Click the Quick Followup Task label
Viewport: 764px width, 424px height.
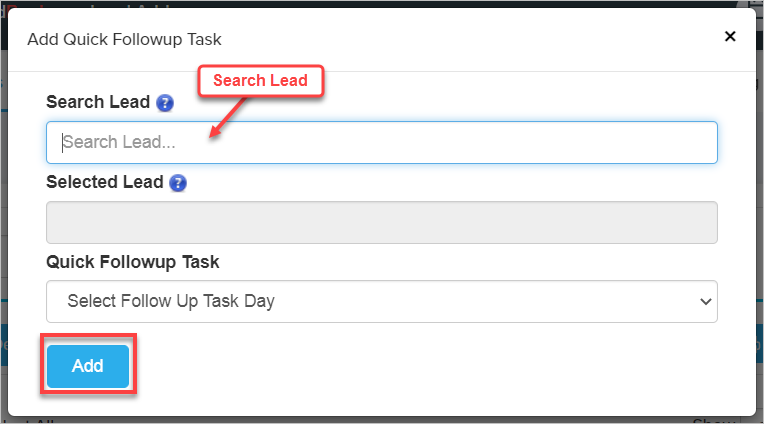coord(132,262)
